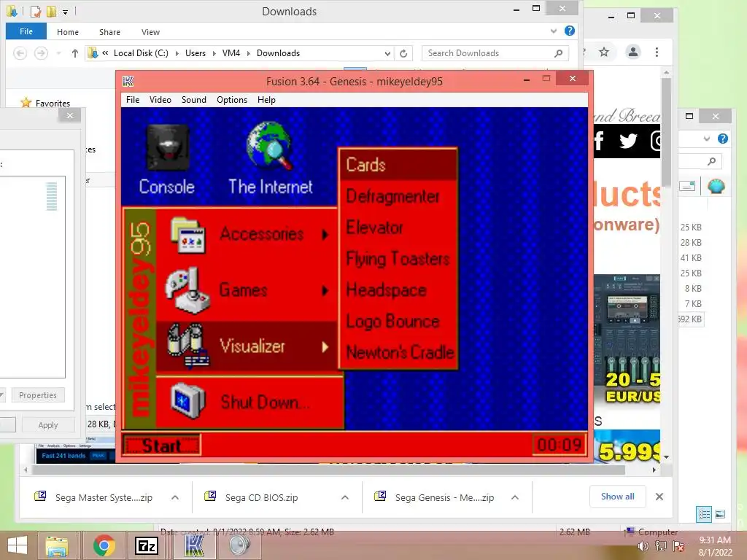Click the volume icon in system tray
The image size is (747, 560).
pyautogui.click(x=643, y=546)
